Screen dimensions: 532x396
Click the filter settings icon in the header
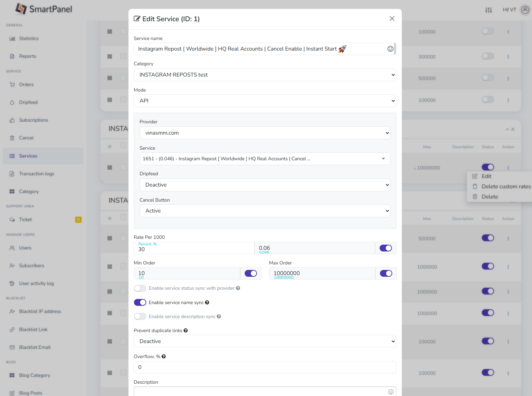[x=488, y=10]
